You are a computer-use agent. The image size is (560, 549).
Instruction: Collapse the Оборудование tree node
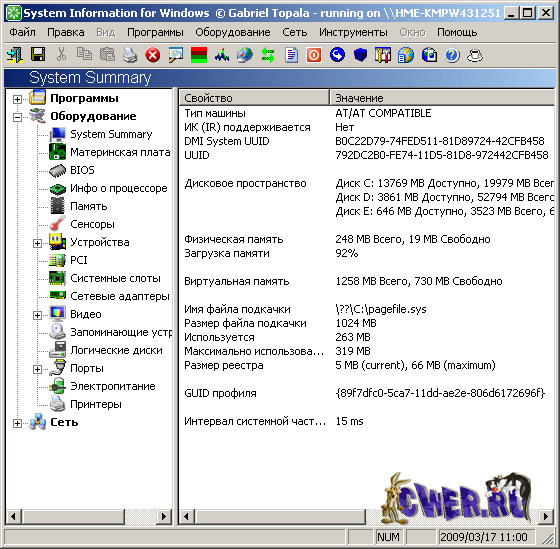click(17, 117)
